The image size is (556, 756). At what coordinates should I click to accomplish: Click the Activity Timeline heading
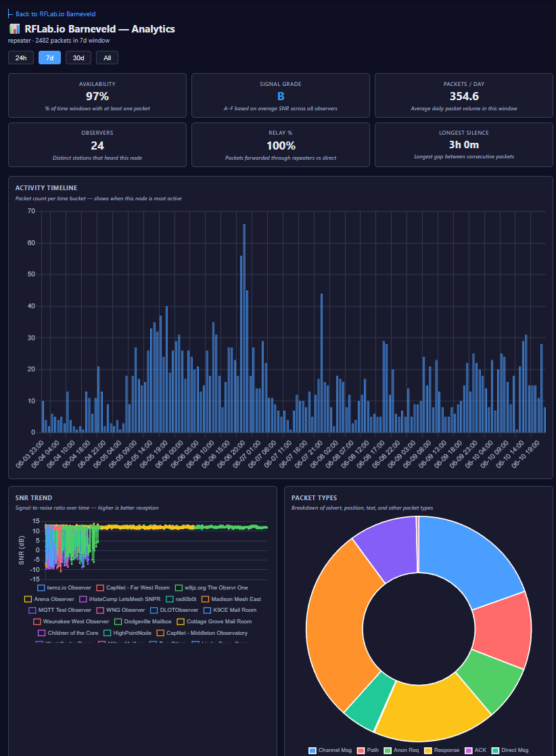(46, 188)
